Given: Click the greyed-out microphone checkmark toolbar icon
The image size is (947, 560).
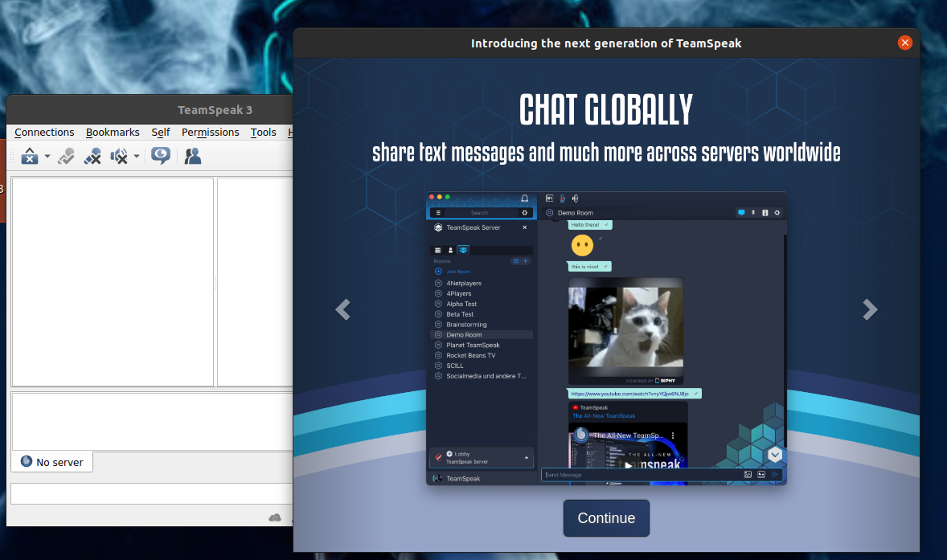Looking at the screenshot, I should (67, 157).
